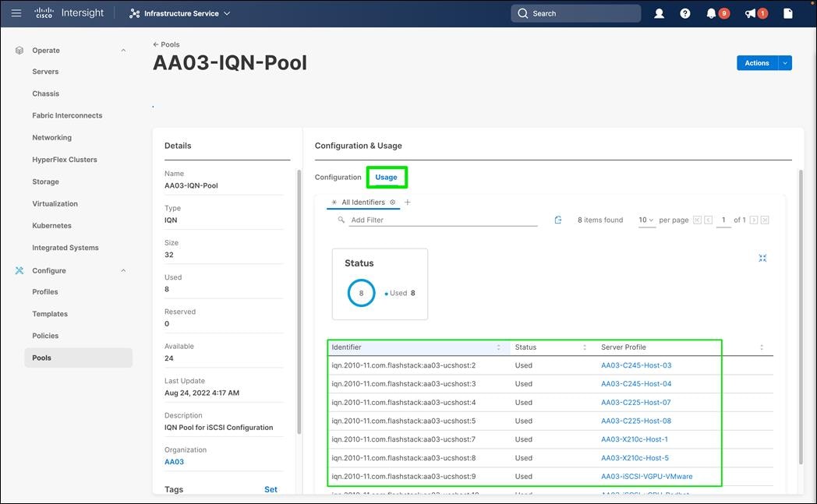Viewport: 817px width, 504px height.
Task: Navigate back to Pools via breadcrumb
Action: coord(165,44)
